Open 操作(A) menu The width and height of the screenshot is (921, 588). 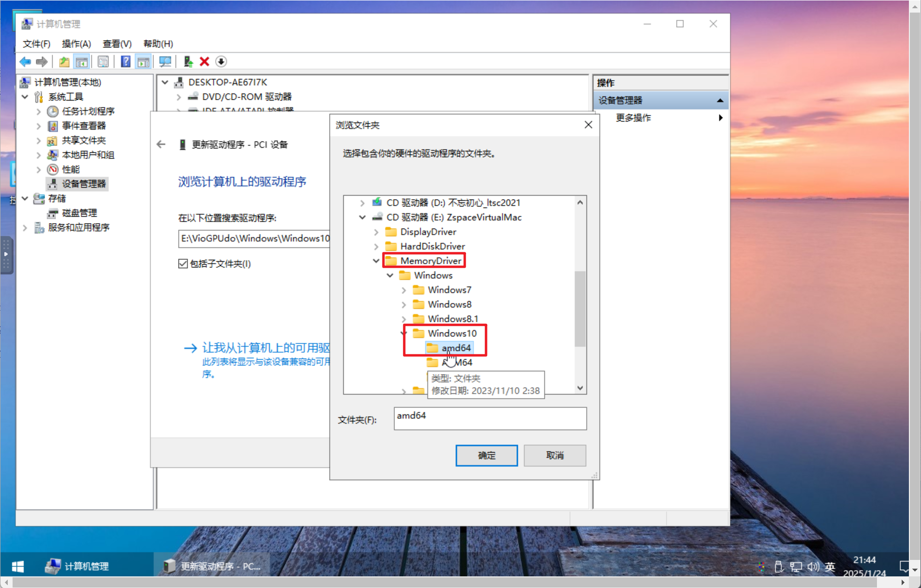click(76, 44)
